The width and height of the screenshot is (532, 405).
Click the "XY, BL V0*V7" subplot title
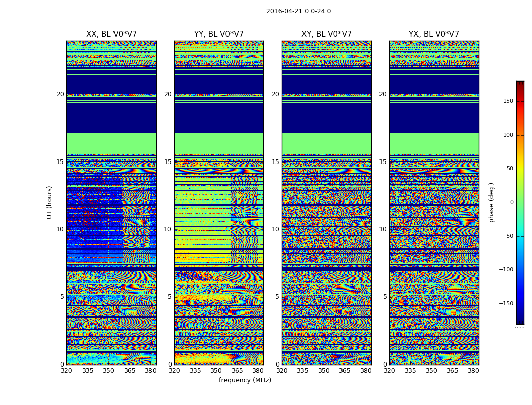(x=326, y=34)
